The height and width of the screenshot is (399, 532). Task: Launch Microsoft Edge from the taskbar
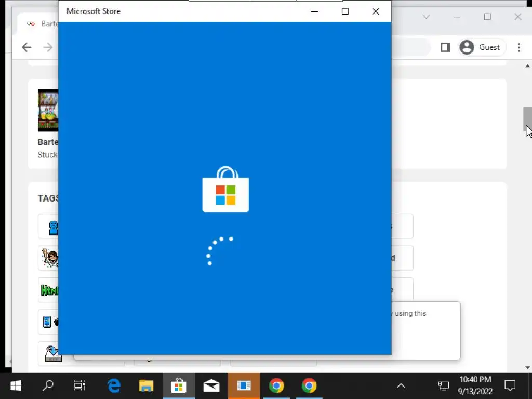pyautogui.click(x=114, y=386)
